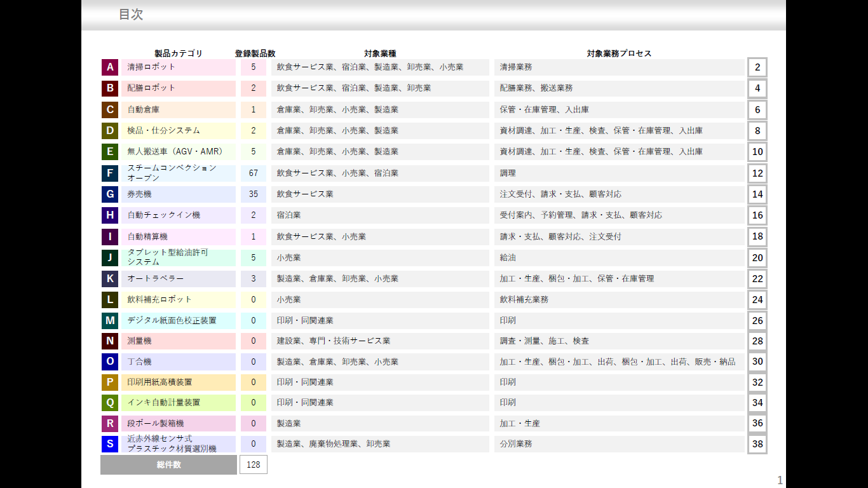Select the 自動精算機 category cell
This screenshot has width=868, height=488.
179,237
